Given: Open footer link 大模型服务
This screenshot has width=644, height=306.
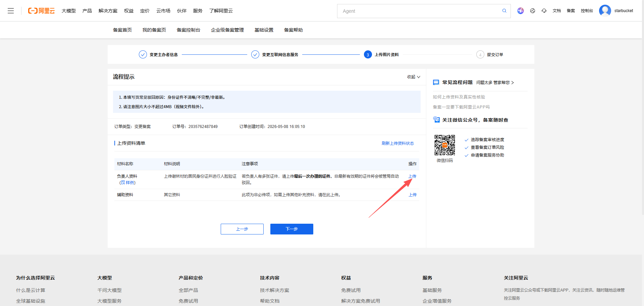Looking at the screenshot, I should tap(109, 301).
